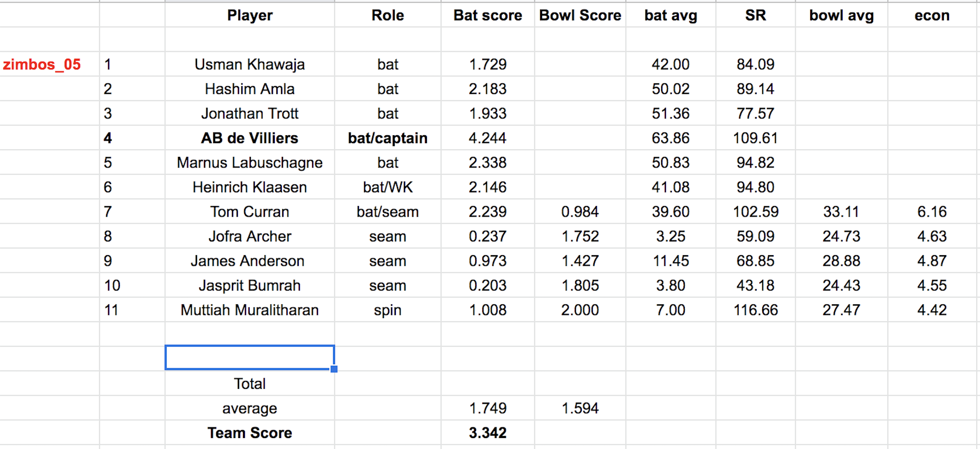
Task: Select the Marnus Labuschagne cell
Action: (x=250, y=162)
